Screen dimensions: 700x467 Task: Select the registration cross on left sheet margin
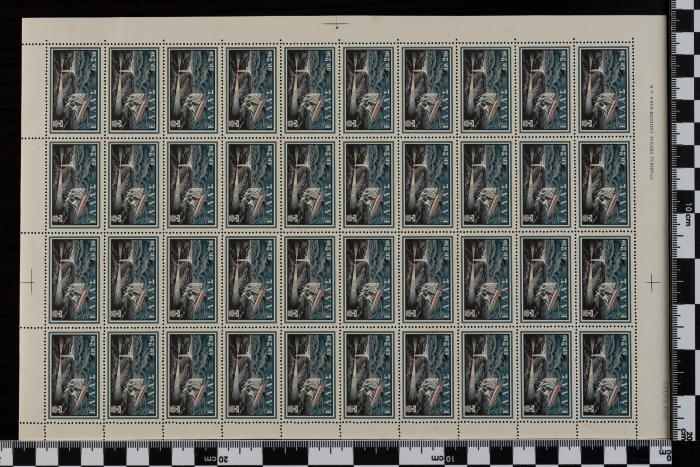point(30,282)
